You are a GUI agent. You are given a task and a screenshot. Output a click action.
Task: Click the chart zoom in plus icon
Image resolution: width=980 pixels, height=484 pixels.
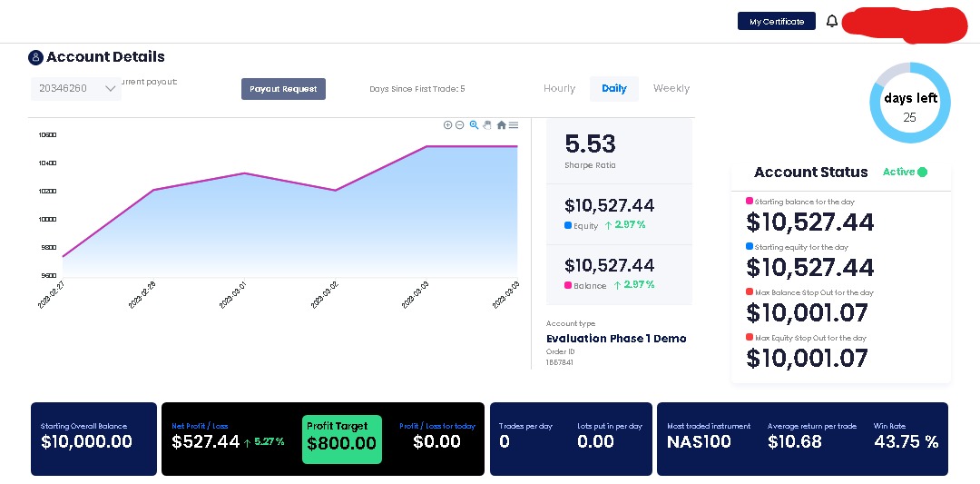tap(447, 125)
